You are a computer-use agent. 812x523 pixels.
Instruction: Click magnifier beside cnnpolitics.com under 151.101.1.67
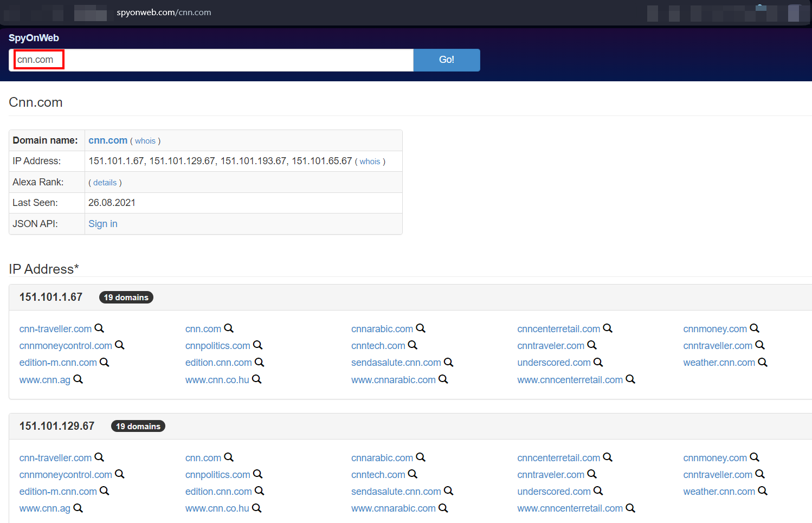click(x=258, y=345)
